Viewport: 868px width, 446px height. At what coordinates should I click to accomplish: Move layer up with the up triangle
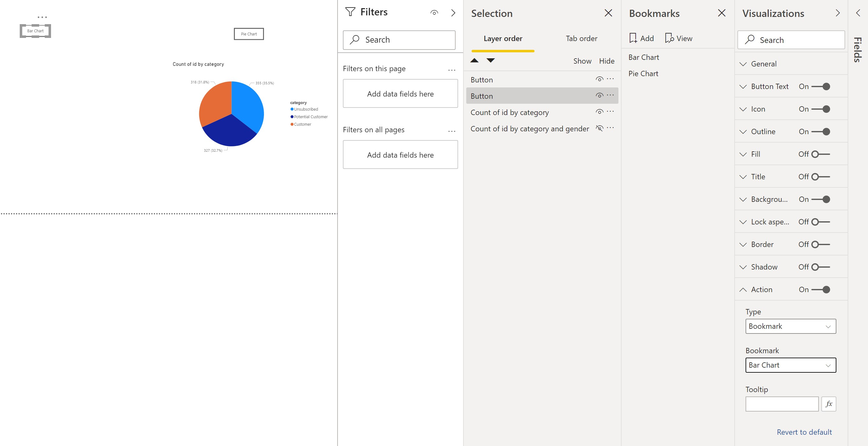[x=474, y=60]
